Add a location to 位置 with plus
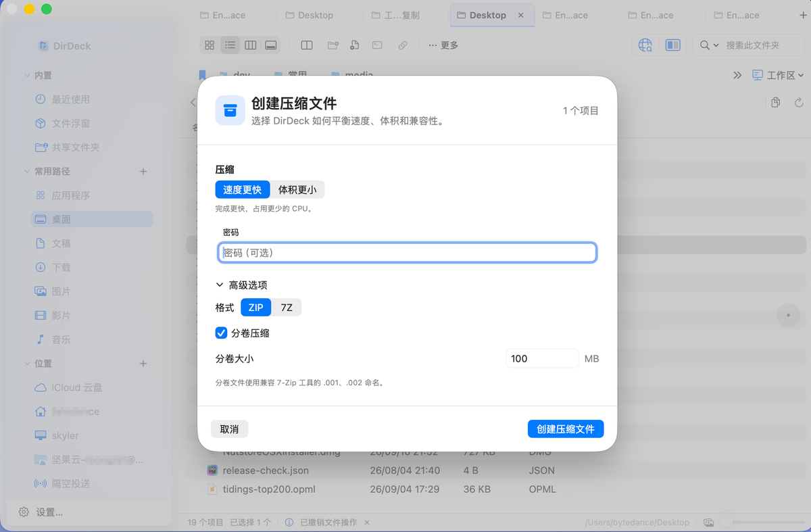The image size is (811, 532). (x=143, y=364)
